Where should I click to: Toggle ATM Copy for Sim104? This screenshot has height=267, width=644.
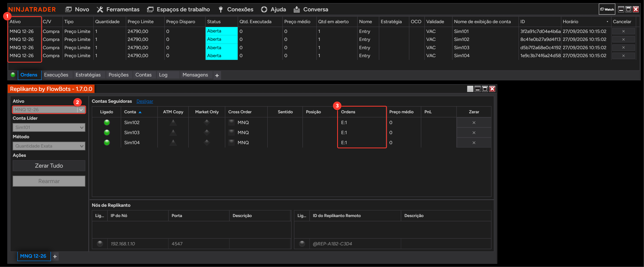tap(173, 143)
